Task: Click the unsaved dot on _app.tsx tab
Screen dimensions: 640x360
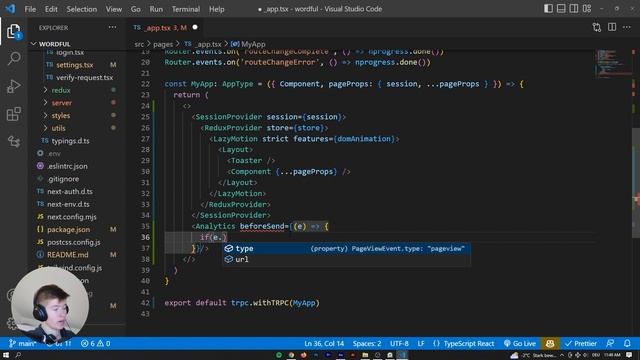Action: [195, 27]
